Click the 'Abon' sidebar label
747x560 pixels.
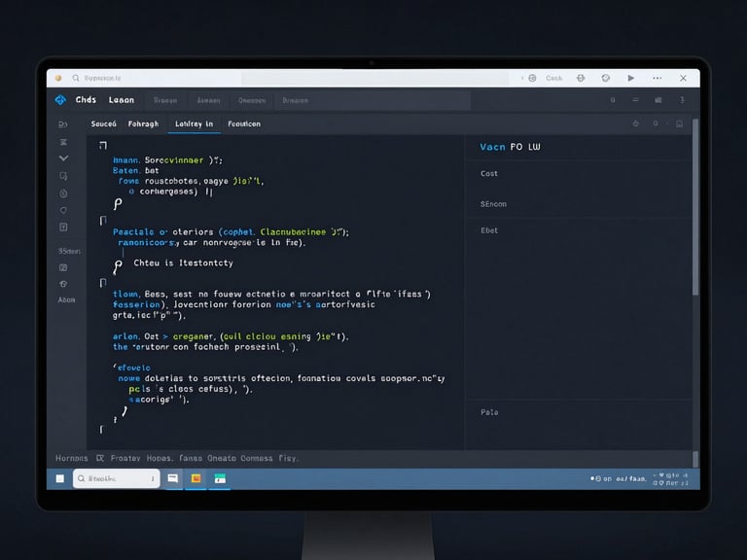(x=66, y=299)
